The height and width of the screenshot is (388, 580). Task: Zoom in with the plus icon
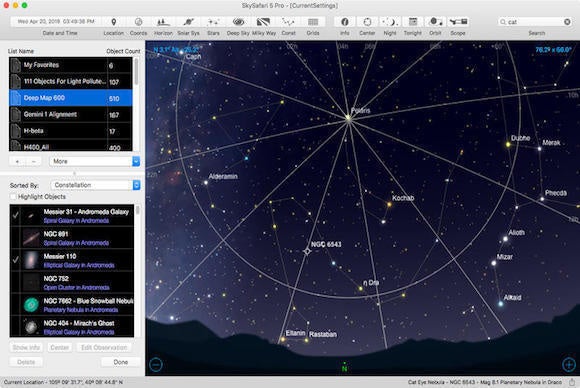(569, 364)
